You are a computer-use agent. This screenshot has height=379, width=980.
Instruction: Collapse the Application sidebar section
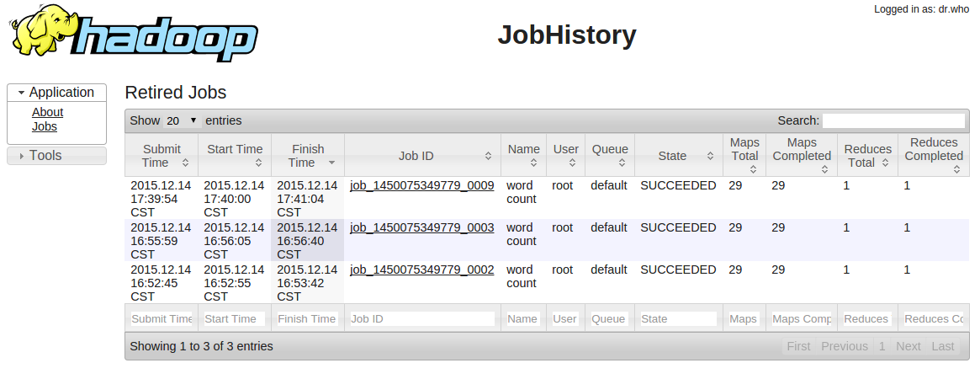[56, 93]
